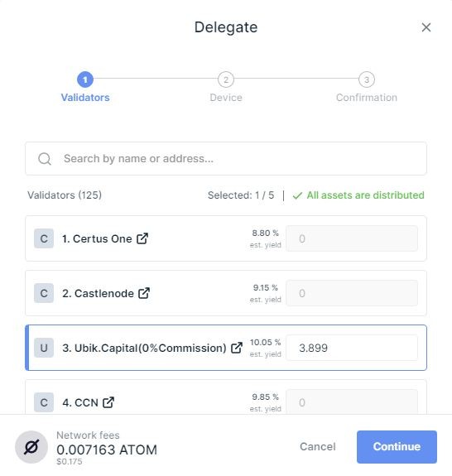Select the Castlenode validator row

click(226, 293)
